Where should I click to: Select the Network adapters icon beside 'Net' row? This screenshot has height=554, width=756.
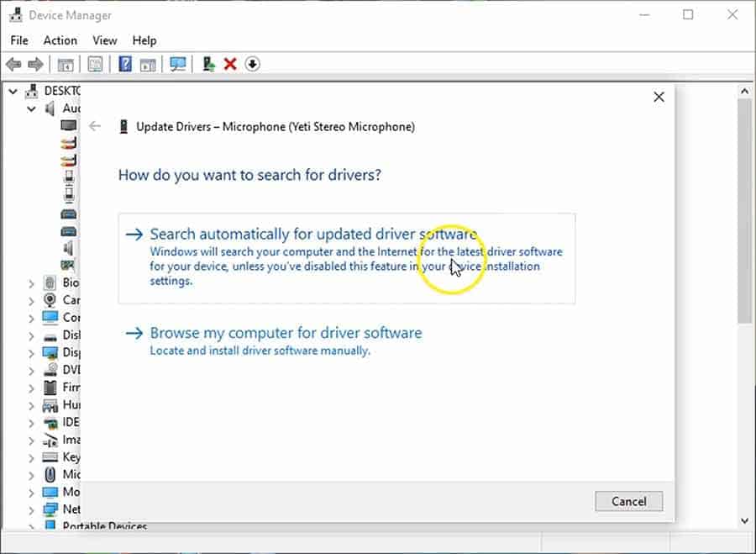(50, 509)
